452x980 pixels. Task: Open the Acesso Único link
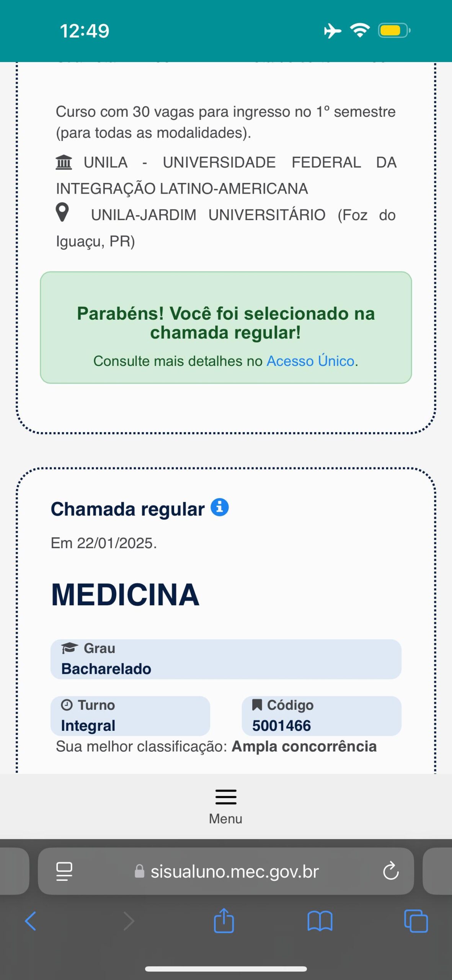(310, 361)
